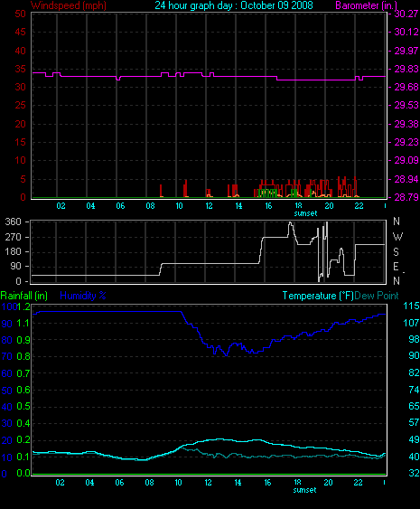Click the 115 temperature scale value
Viewport: 420px width, 509px height.
tap(411, 306)
